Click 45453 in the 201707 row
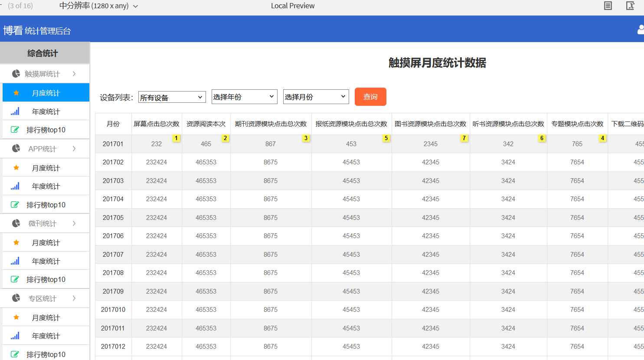The image size is (644, 360). (x=351, y=255)
